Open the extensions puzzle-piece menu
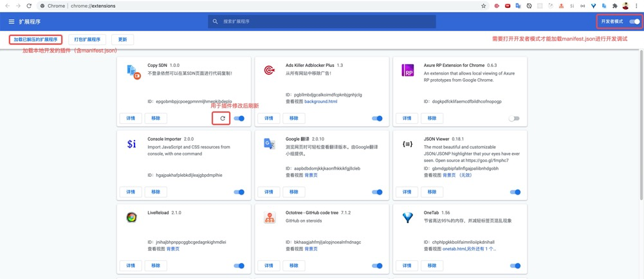The width and height of the screenshot is (644, 279). (615, 6)
